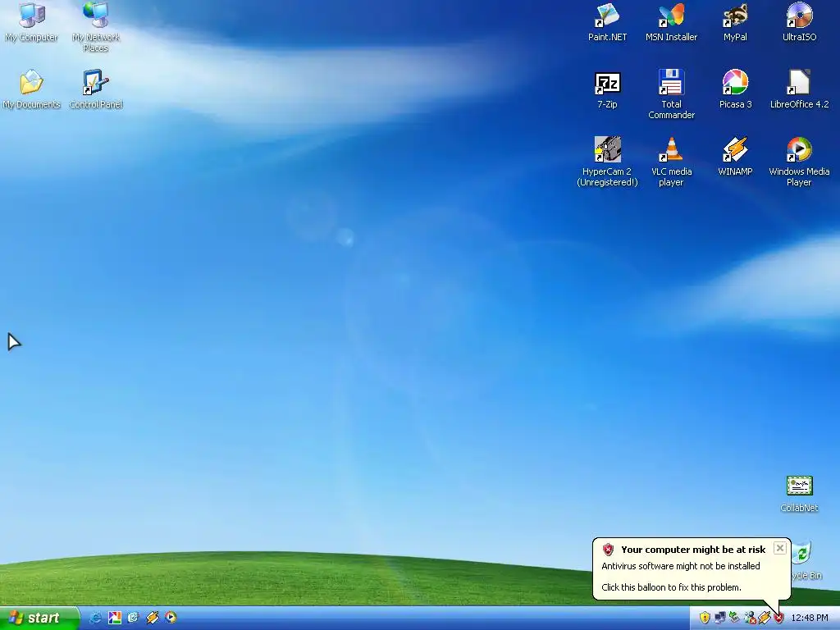Select the WINAMP desktop shortcut
This screenshot has width=840, height=630.
click(x=735, y=157)
